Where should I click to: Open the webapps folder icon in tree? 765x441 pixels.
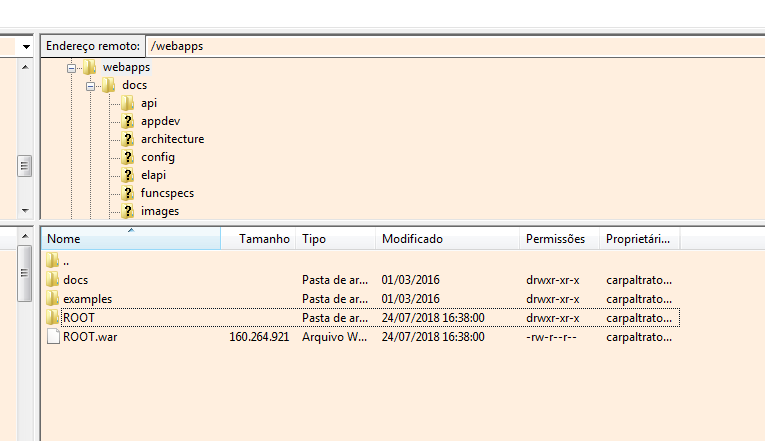pos(89,67)
